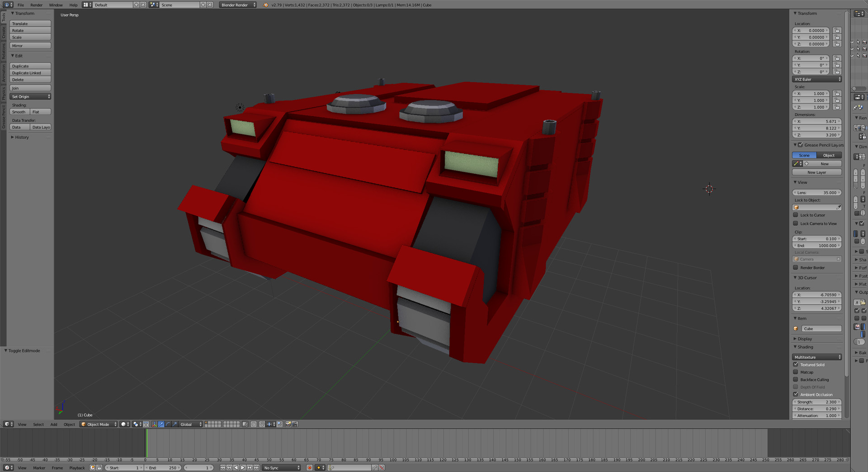Click the editor type selector in viewport header
Viewport: 868px width, 472px height.
coord(8,424)
